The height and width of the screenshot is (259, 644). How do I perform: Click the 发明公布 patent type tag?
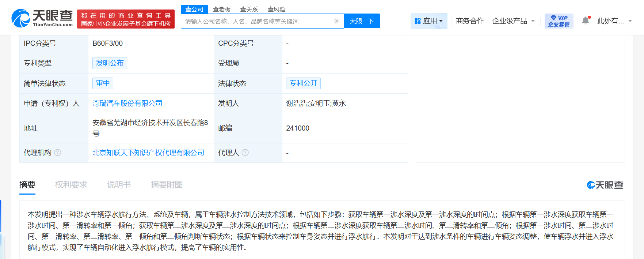(x=110, y=63)
